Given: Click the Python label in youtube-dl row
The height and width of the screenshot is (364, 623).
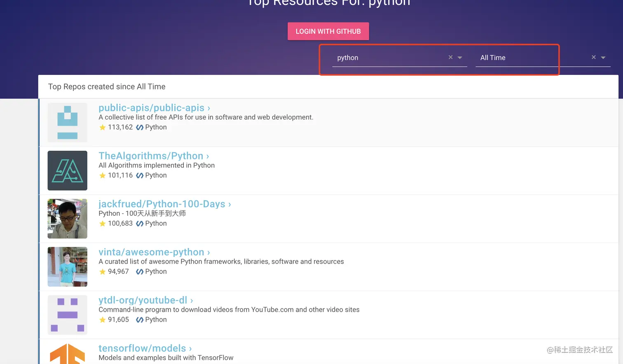Looking at the screenshot, I should 156,320.
